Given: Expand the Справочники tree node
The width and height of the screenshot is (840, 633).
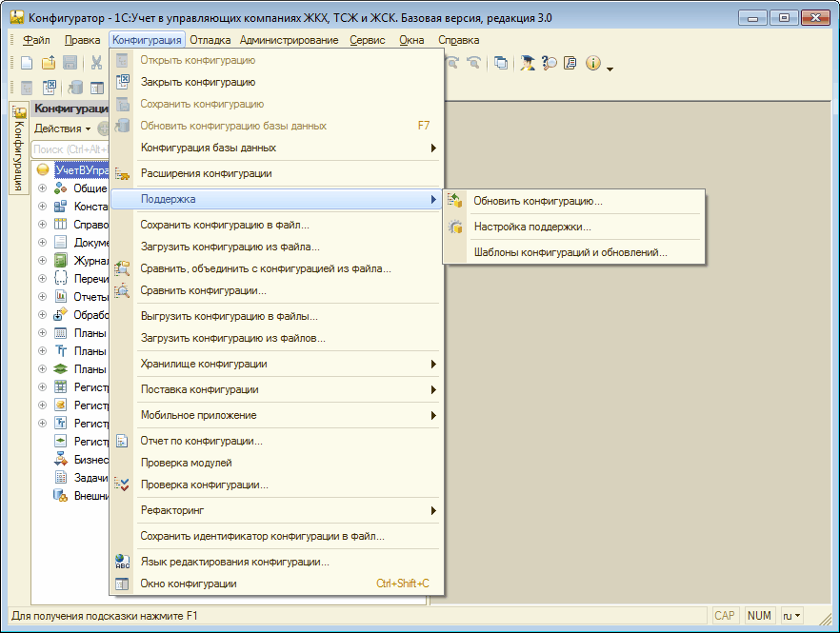Looking at the screenshot, I should pyautogui.click(x=42, y=224).
